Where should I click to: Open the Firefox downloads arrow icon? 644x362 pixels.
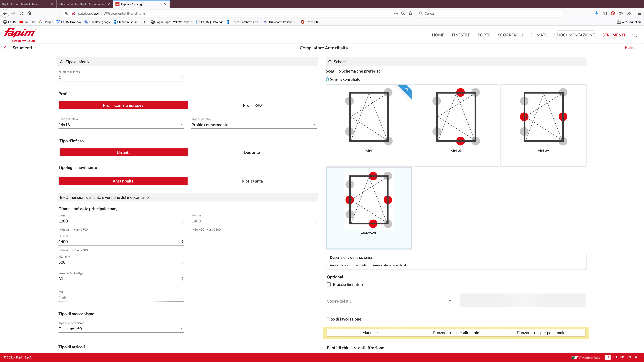[x=596, y=13]
